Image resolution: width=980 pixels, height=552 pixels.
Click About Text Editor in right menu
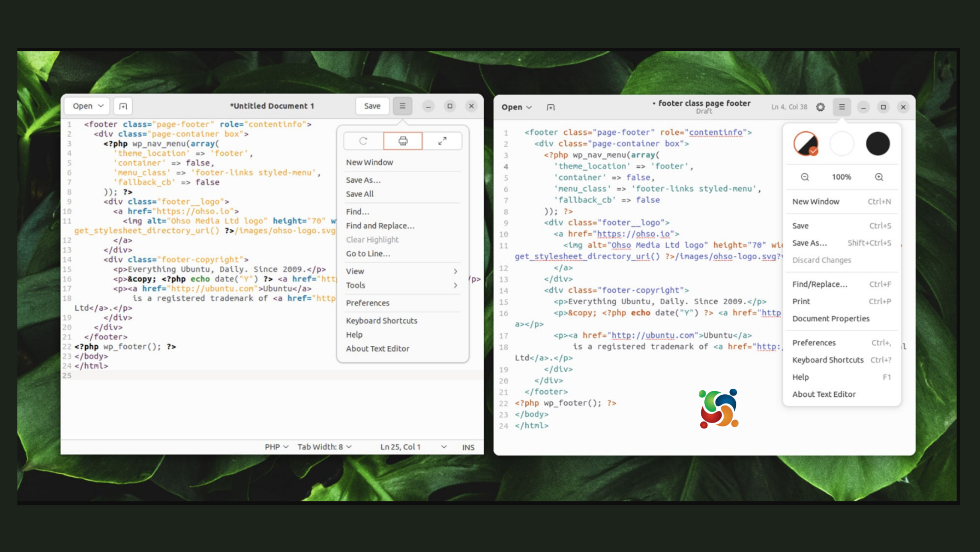[x=841, y=394]
